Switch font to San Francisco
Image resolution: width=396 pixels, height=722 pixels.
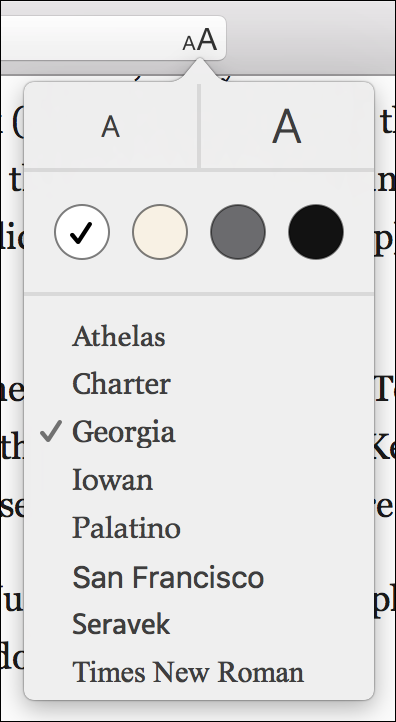[x=168, y=577]
